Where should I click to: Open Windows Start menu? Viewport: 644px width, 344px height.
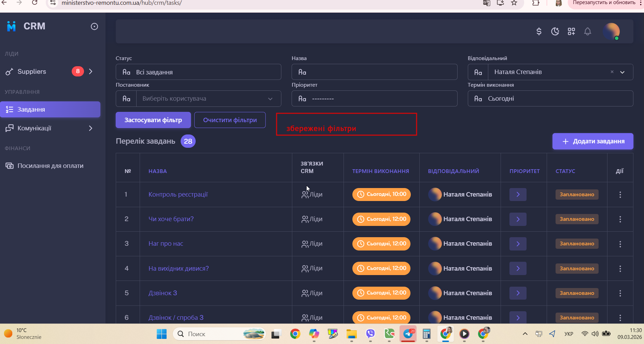[162, 334]
